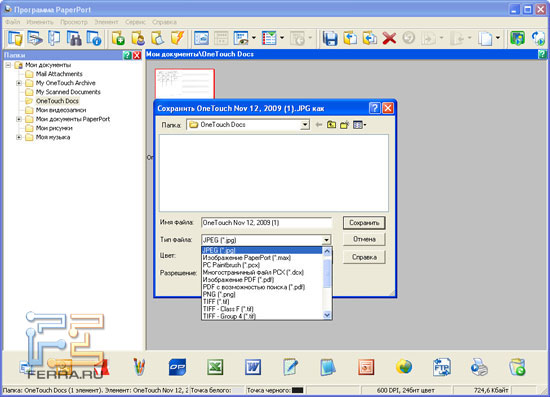This screenshot has width=550, height=397.
Task: Send item to Word in the bottom bar
Action: pos(253,367)
